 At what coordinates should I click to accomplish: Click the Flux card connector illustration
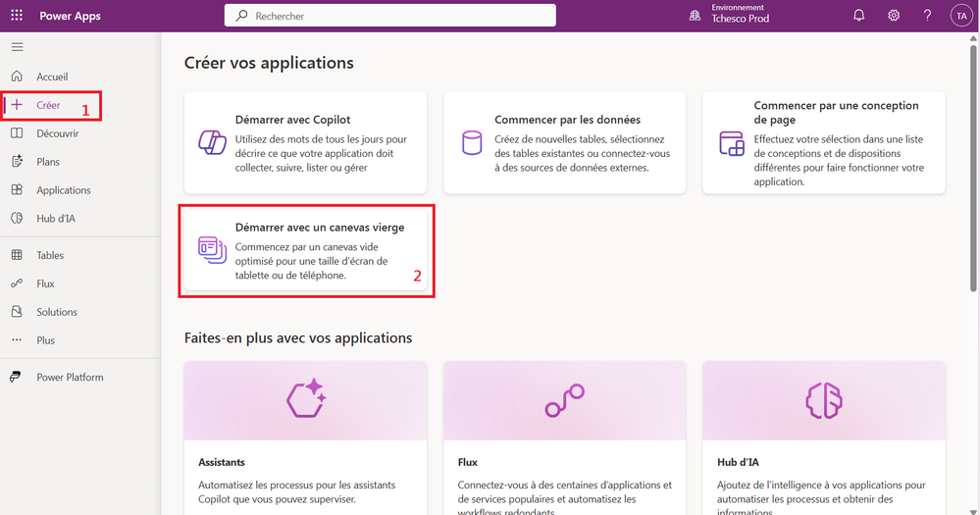tap(564, 400)
